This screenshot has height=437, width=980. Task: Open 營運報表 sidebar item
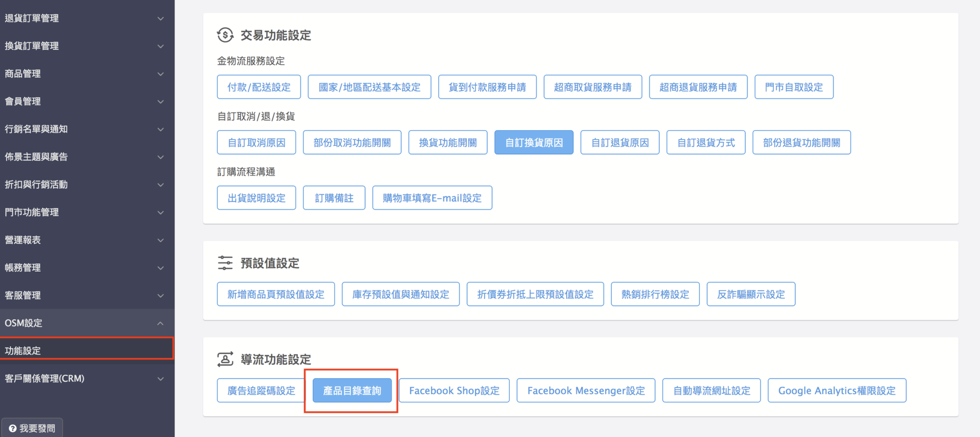point(87,240)
